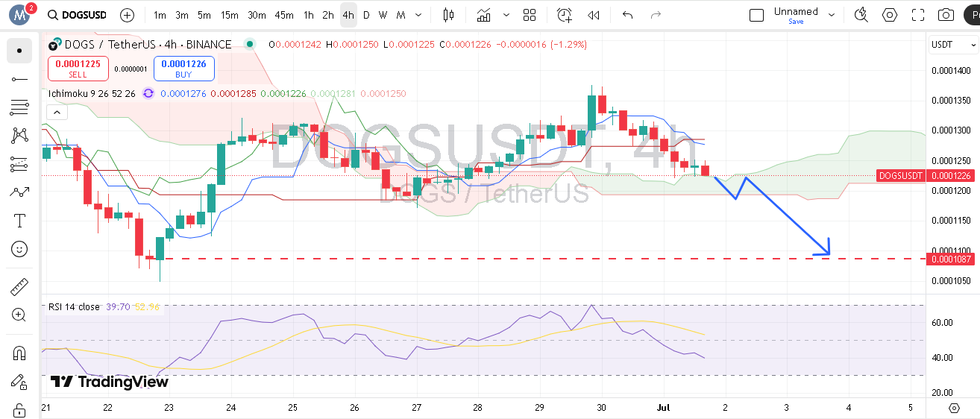This screenshot has height=419, width=980.
Task: Toggle lock all drawings
Action: pyautogui.click(x=19, y=409)
